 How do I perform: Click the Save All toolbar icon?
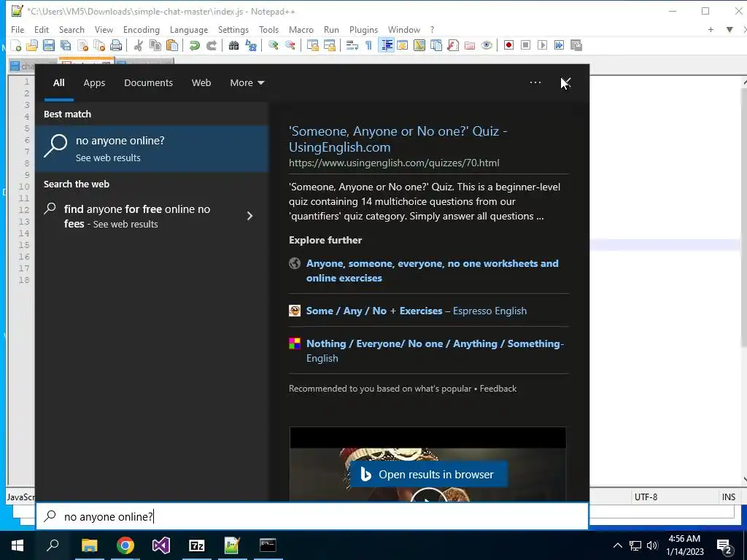(x=65, y=45)
